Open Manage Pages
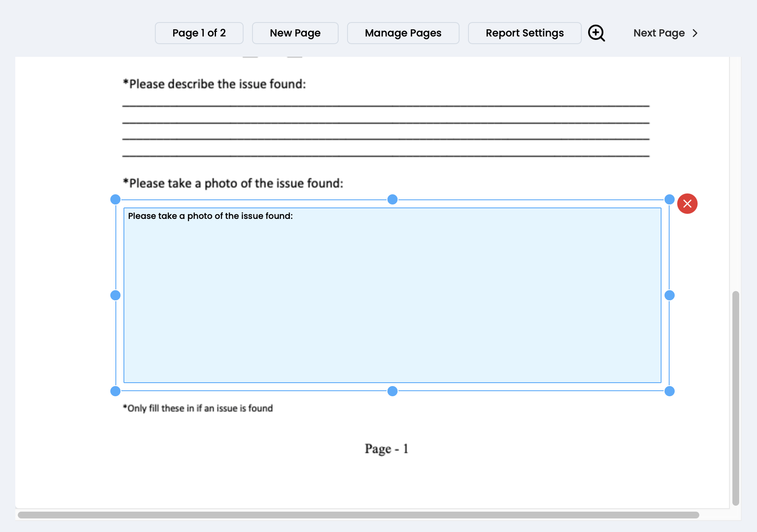 coord(403,33)
